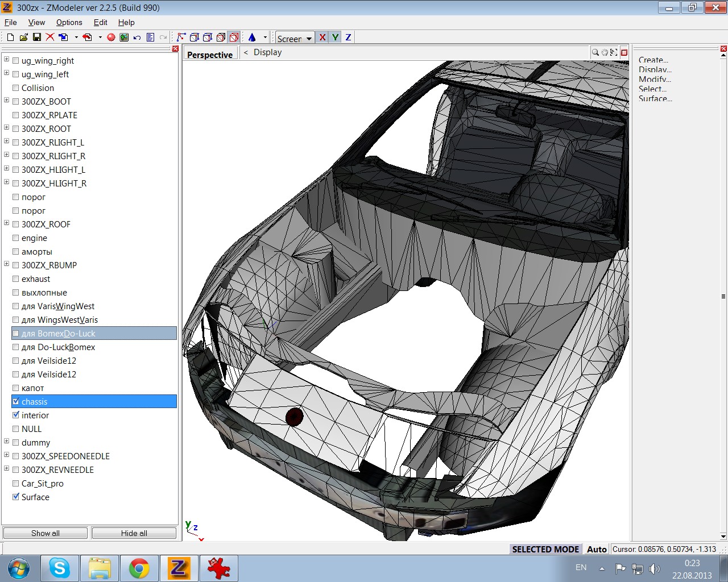Image resolution: width=728 pixels, height=582 pixels.
Task: Open dropdown arrow next to export icon
Action: [x=100, y=38]
